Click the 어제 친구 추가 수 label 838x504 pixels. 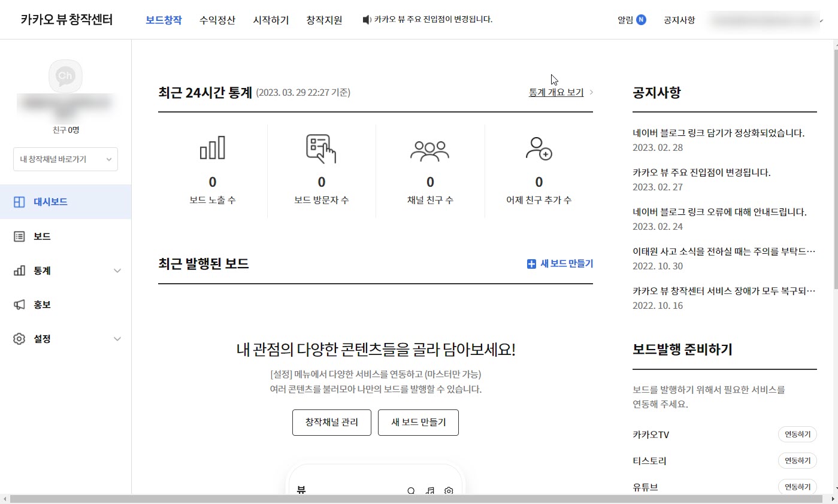[x=539, y=200]
